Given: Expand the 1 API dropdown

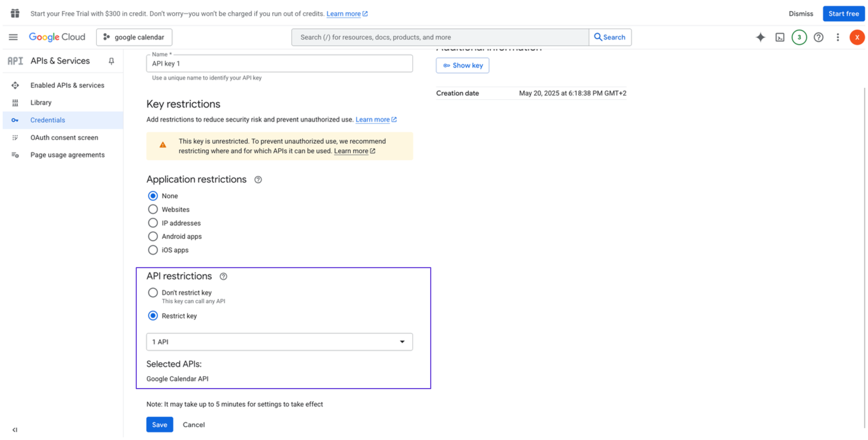Looking at the screenshot, I should point(279,342).
